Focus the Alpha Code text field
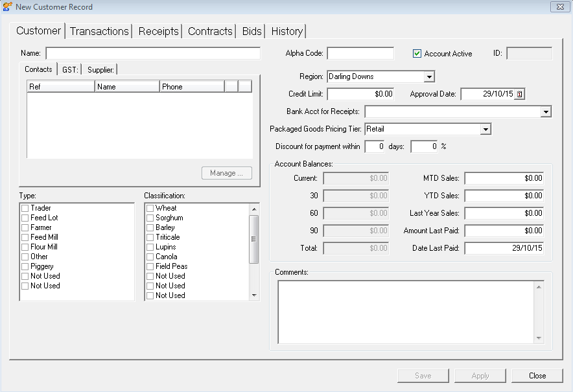Viewport: 573px width, 392px height. pos(360,54)
